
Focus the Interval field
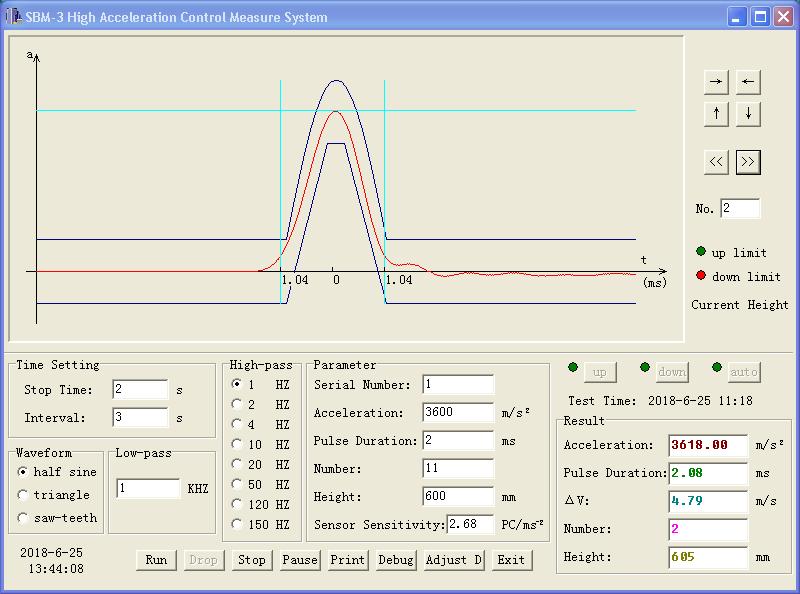(x=140, y=417)
